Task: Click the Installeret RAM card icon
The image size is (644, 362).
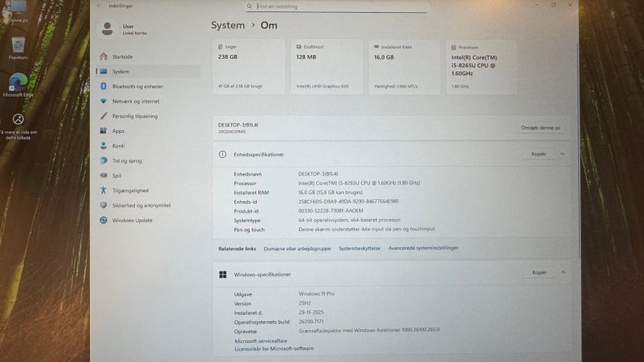Action: pos(376,47)
